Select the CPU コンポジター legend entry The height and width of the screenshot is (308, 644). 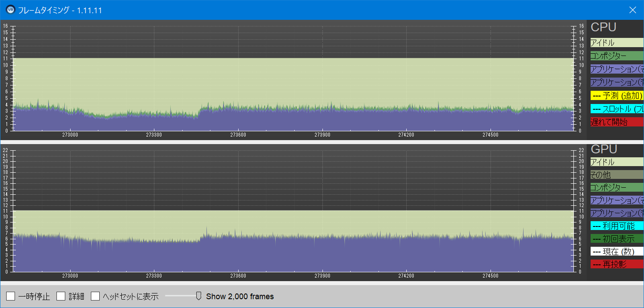pos(617,56)
